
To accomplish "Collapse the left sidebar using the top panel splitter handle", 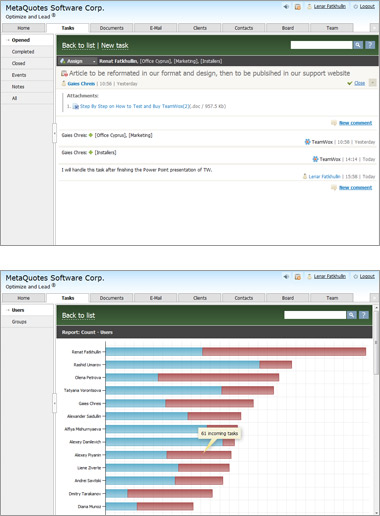I will [54, 133].
